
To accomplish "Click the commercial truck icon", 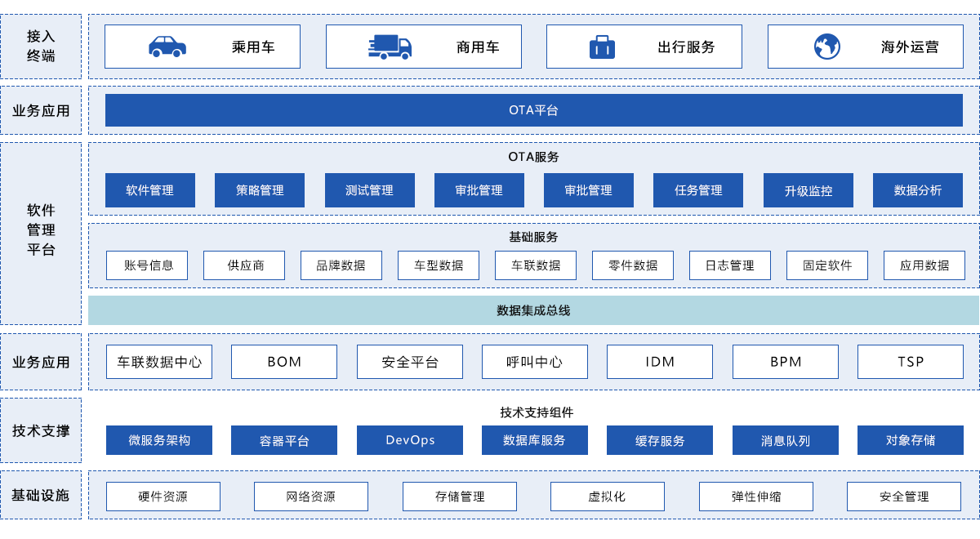I will pos(389,47).
